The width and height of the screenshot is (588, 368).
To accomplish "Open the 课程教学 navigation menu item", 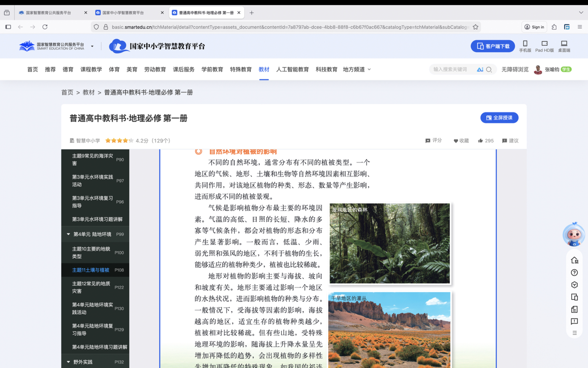I will coord(91,69).
